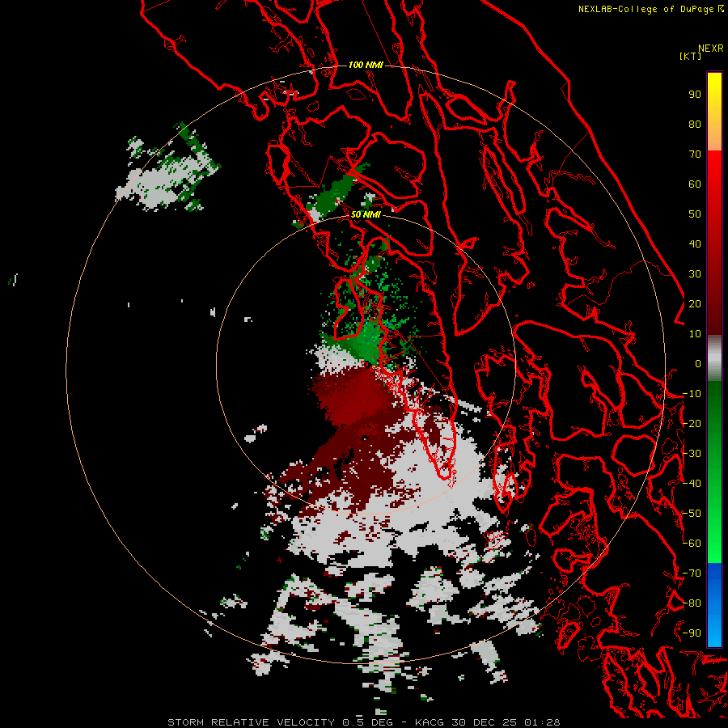
Task: Click the -90 value on velocity scale
Action: point(692,633)
